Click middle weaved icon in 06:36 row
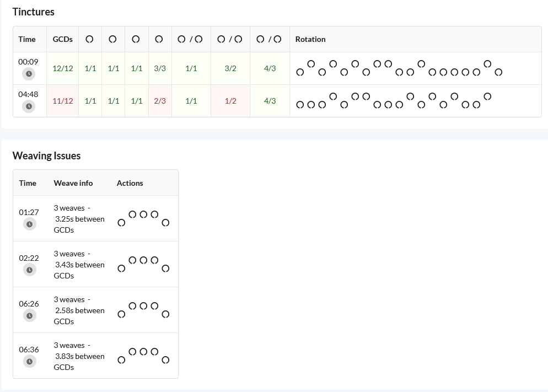548x392 pixels. point(143,351)
